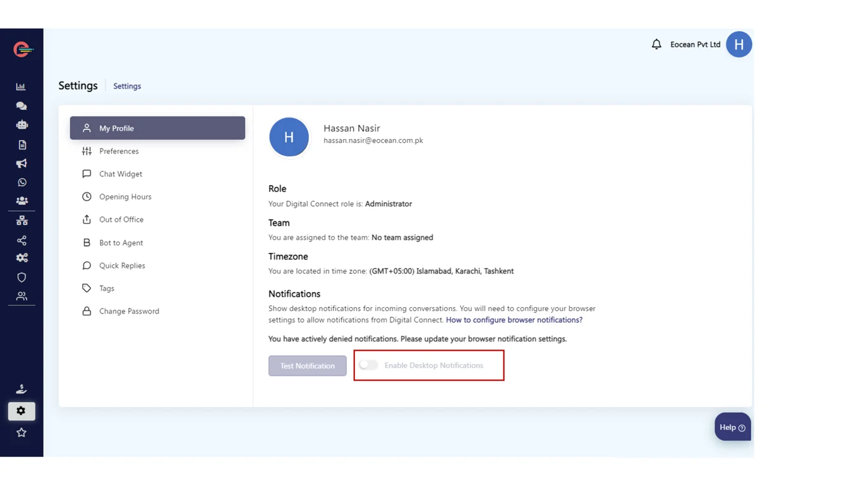This screenshot has height=488, width=868.
Task: Click the shield icon in sidebar
Action: point(21,278)
